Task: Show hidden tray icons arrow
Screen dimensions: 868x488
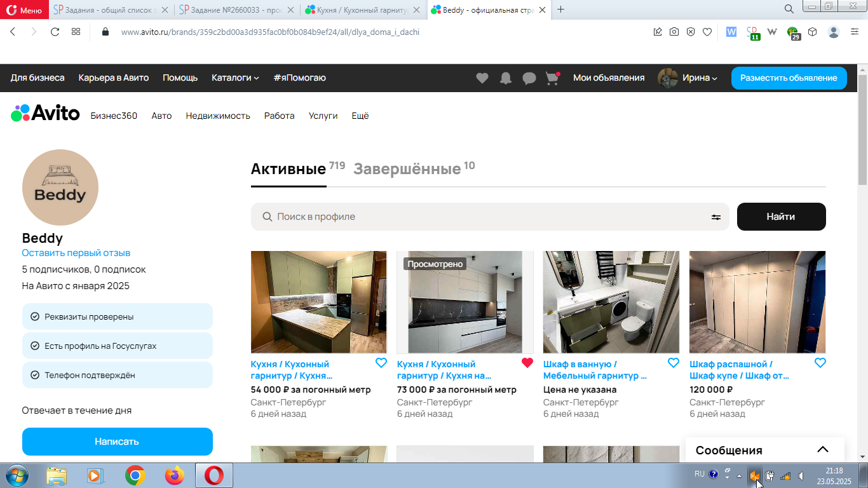Action: pos(739,475)
